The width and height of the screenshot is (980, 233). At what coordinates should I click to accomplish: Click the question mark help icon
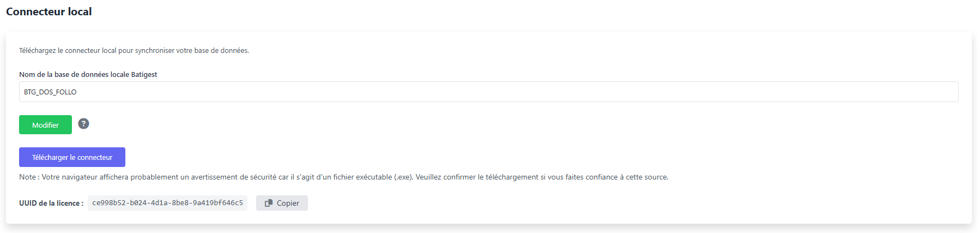[83, 124]
